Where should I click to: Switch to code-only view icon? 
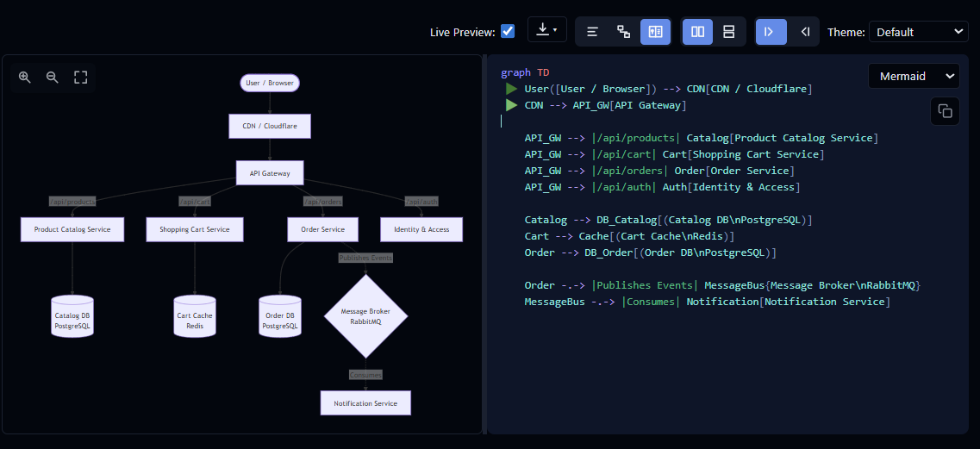pyautogui.click(x=592, y=32)
